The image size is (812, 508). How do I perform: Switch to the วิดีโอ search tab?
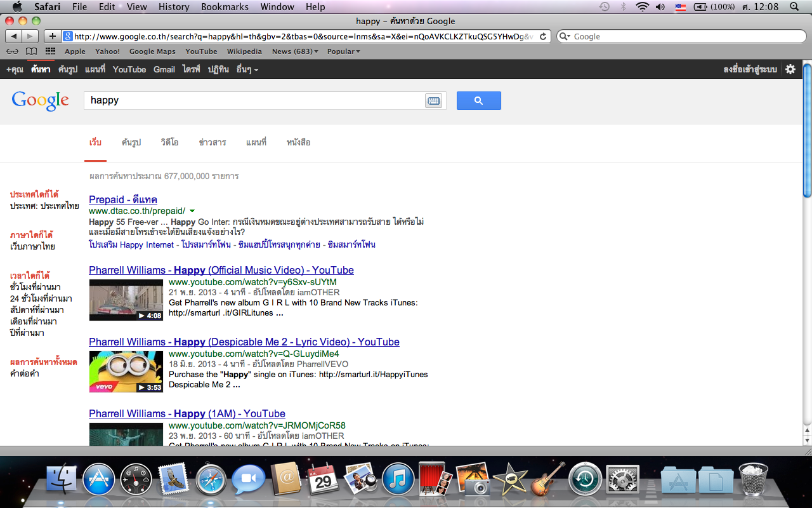click(x=169, y=142)
